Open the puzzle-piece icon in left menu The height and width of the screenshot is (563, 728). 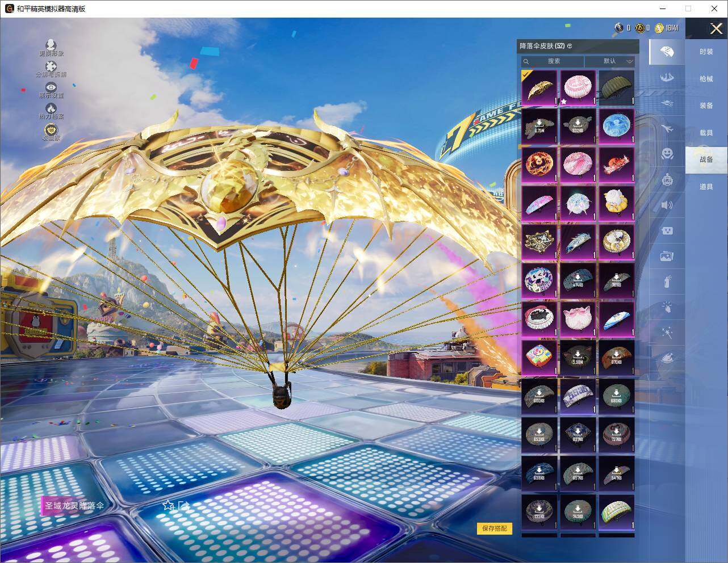[51, 67]
